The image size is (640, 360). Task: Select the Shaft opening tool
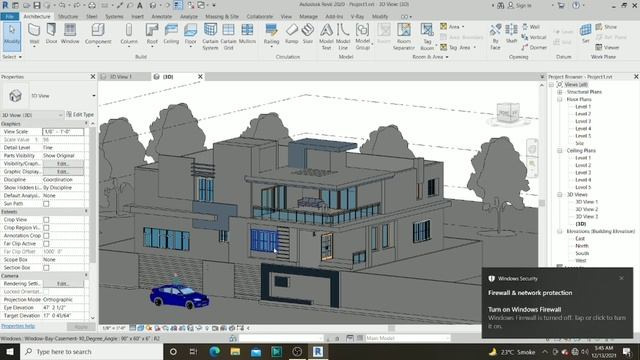(x=511, y=33)
